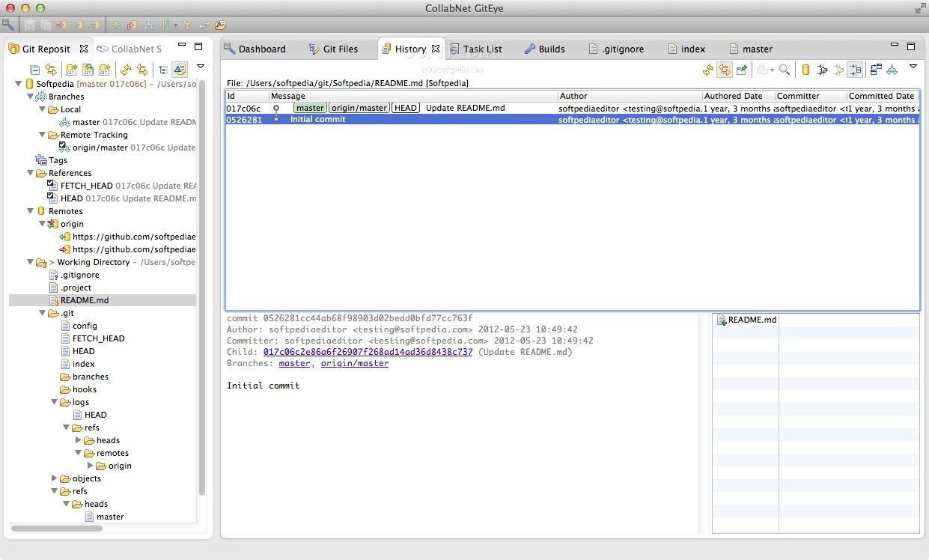Collapse the Softpedia repository node

[x=19, y=84]
